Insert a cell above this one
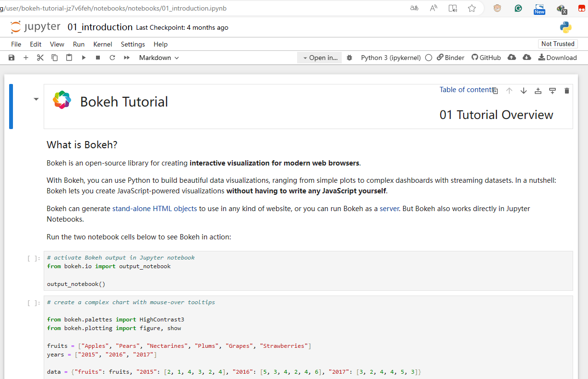 (x=538, y=91)
